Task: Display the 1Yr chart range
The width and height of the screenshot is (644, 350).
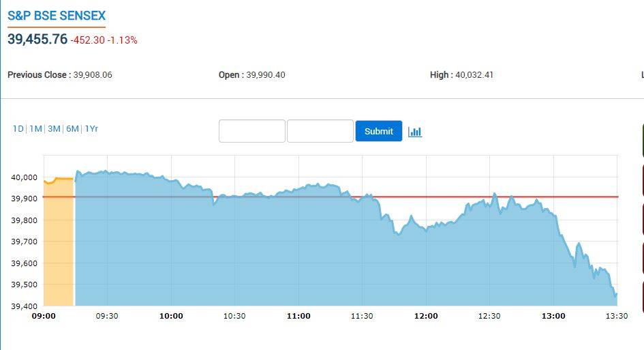Action: pos(91,129)
